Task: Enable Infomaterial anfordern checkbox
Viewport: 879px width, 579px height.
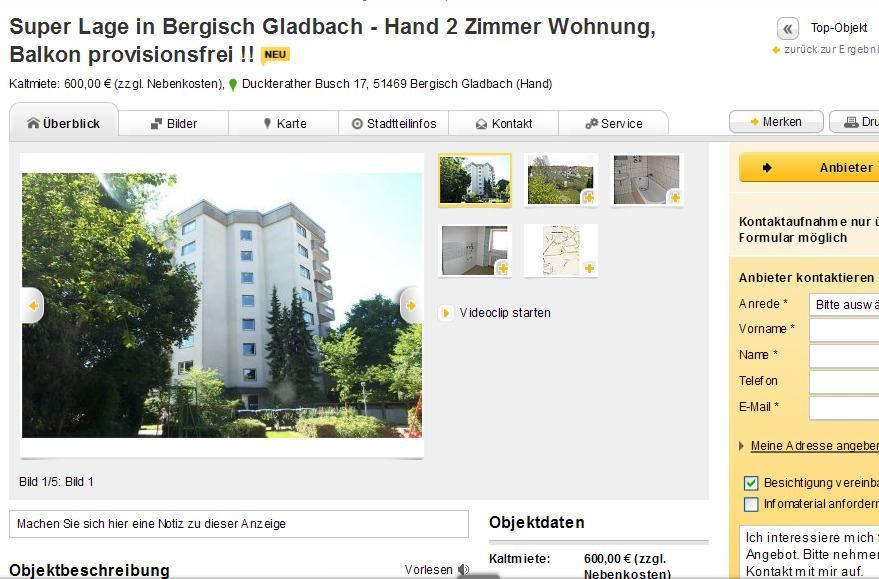Action: (751, 504)
